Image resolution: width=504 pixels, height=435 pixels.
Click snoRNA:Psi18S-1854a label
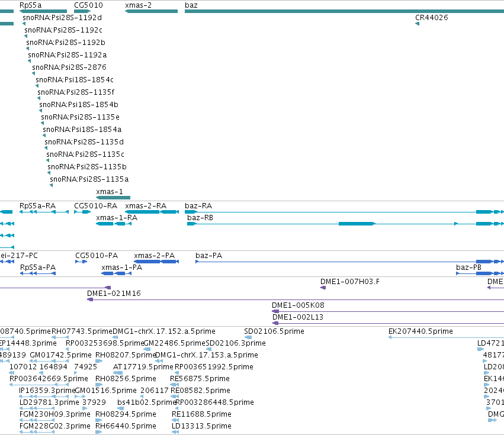(82, 130)
